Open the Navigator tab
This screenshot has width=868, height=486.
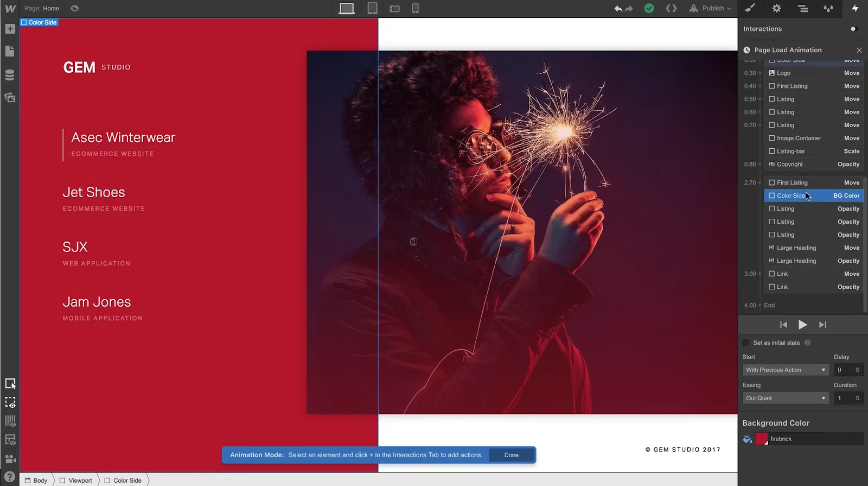pos(803,8)
